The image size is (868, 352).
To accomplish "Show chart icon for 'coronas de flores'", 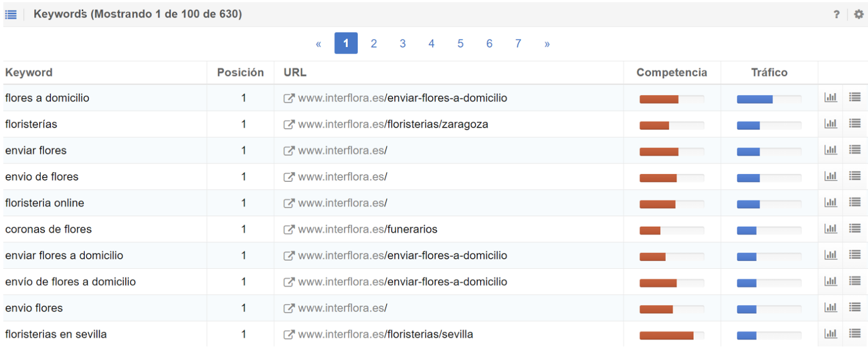I will point(830,229).
